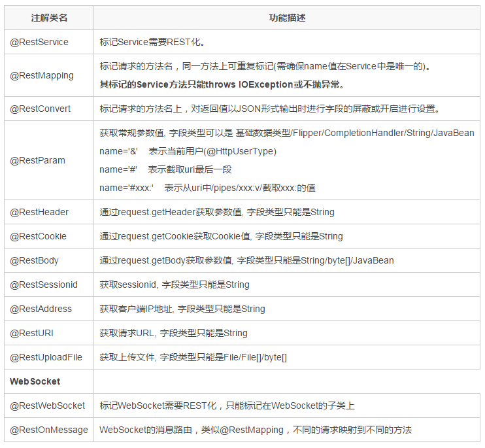Click description 标记Service需要REST化

pos(152,42)
